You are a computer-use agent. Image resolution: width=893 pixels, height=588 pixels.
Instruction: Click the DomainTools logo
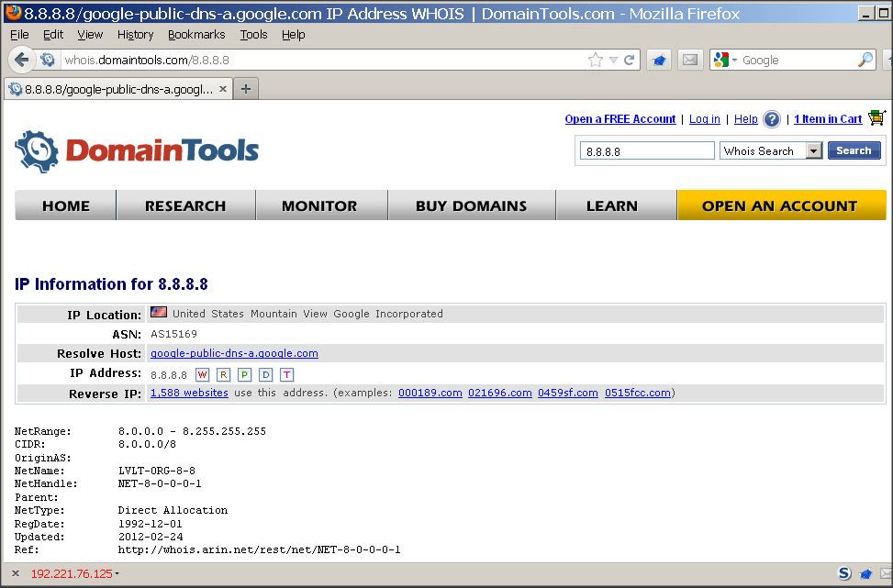pyautogui.click(x=137, y=150)
